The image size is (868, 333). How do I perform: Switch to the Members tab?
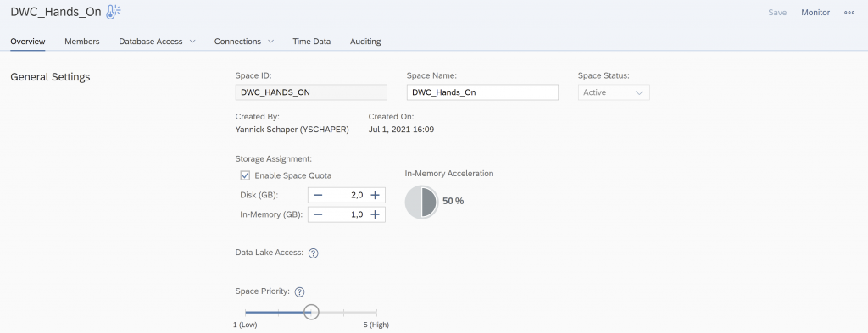(x=82, y=41)
